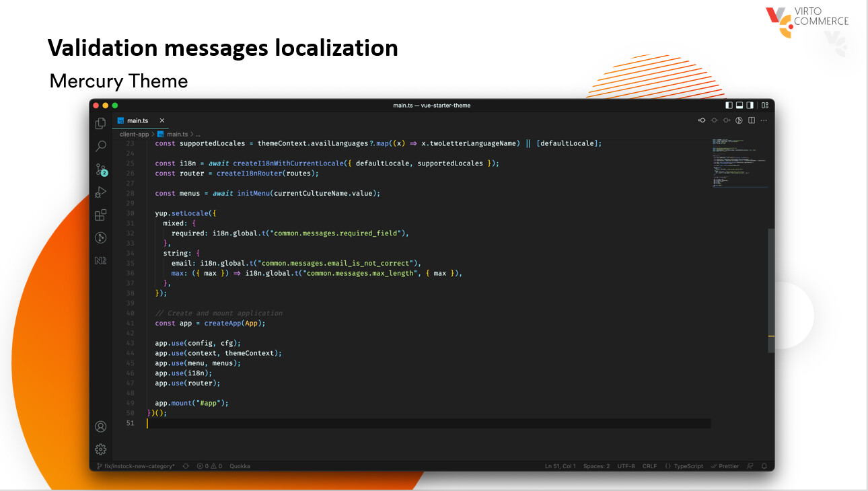The image size is (868, 491).
Task: Click the macOS close window button
Action: tap(96, 106)
